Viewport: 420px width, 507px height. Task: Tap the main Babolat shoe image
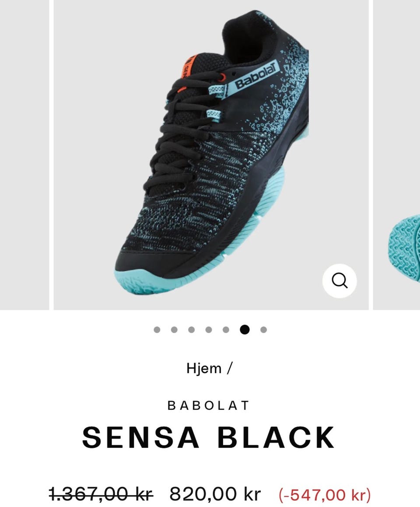[211, 154]
